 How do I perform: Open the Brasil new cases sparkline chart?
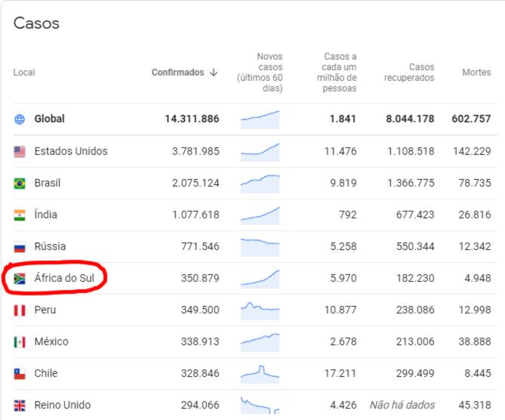click(260, 183)
